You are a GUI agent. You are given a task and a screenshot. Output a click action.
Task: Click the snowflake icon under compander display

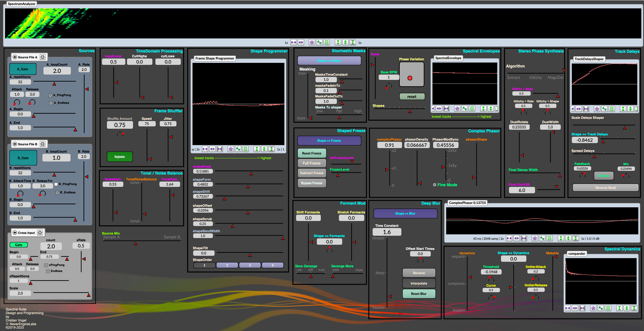coord(593,308)
